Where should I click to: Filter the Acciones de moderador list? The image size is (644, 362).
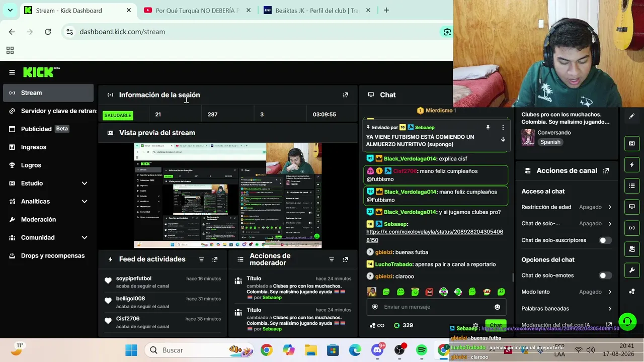coord(332,259)
